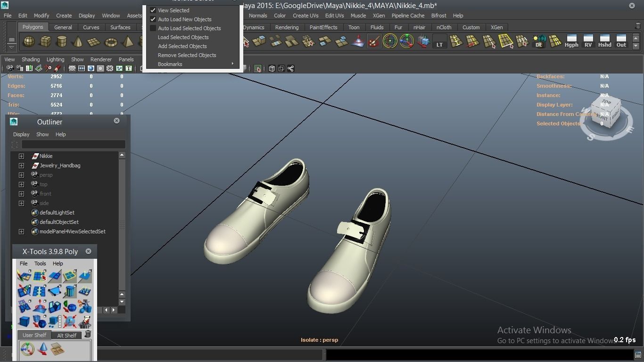This screenshot has height=362, width=644.
Task: Enable Auto Load Selected Objects
Action: (153, 28)
